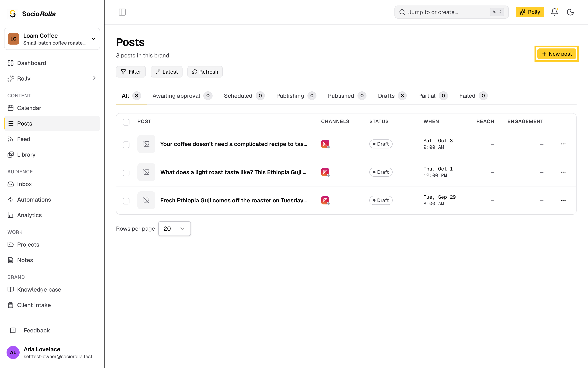Image resolution: width=588 pixels, height=368 pixels.
Task: Open Dashboard from the sidebar
Action: [52, 63]
